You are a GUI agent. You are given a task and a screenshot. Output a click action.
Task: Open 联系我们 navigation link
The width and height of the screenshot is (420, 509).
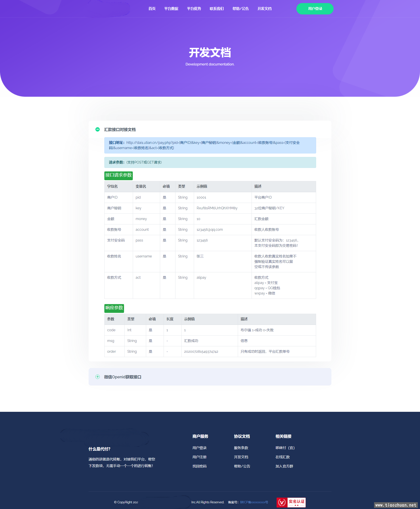point(217,9)
